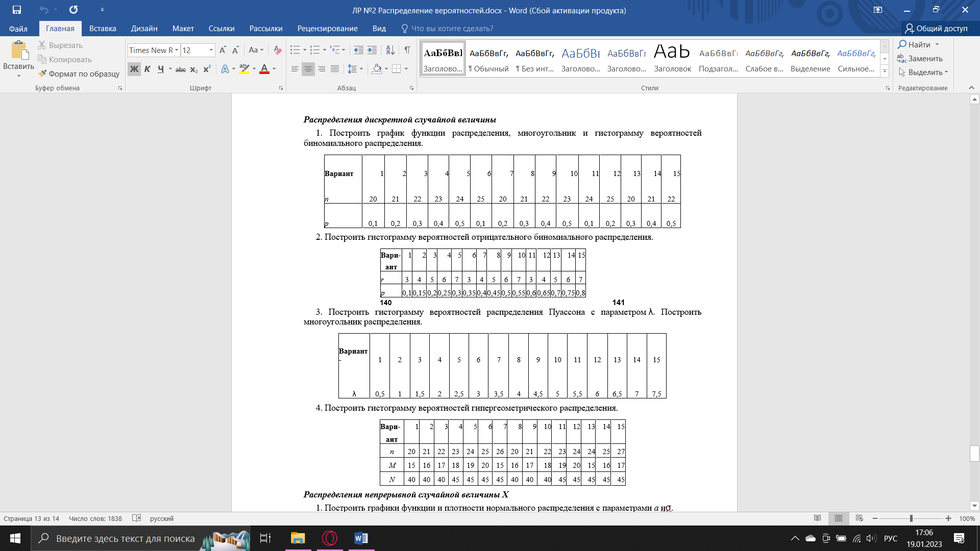Toggle justify alignment

[335, 69]
